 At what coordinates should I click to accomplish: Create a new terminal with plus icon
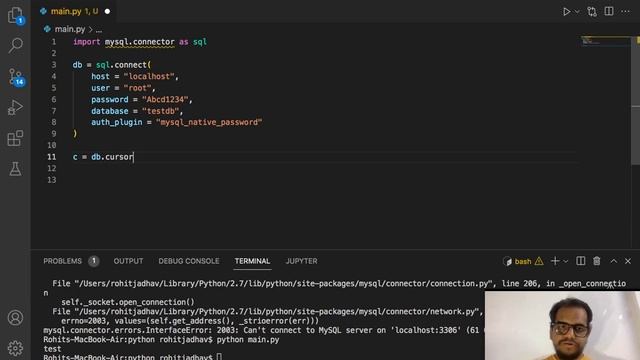(555, 261)
